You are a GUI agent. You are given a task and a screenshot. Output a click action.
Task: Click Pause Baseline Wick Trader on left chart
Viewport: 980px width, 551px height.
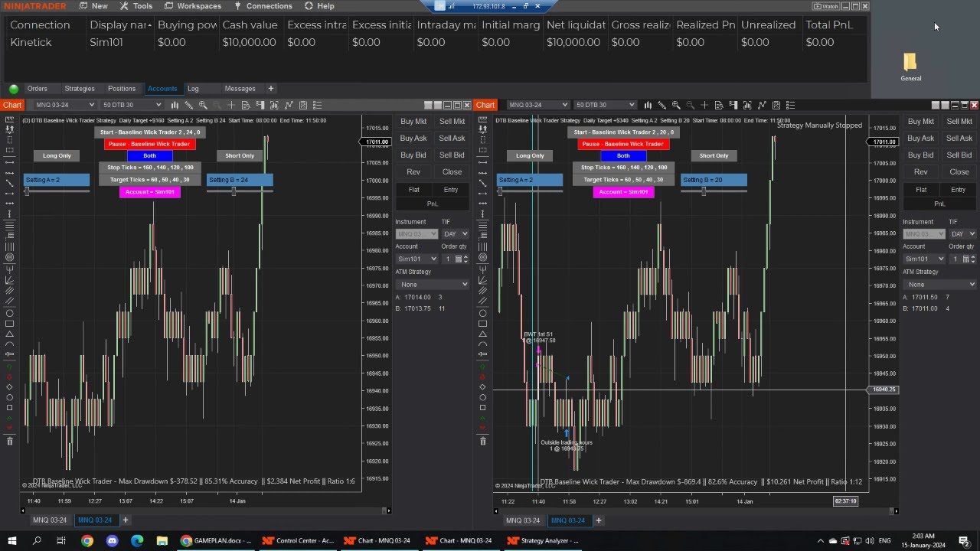pyautogui.click(x=149, y=144)
